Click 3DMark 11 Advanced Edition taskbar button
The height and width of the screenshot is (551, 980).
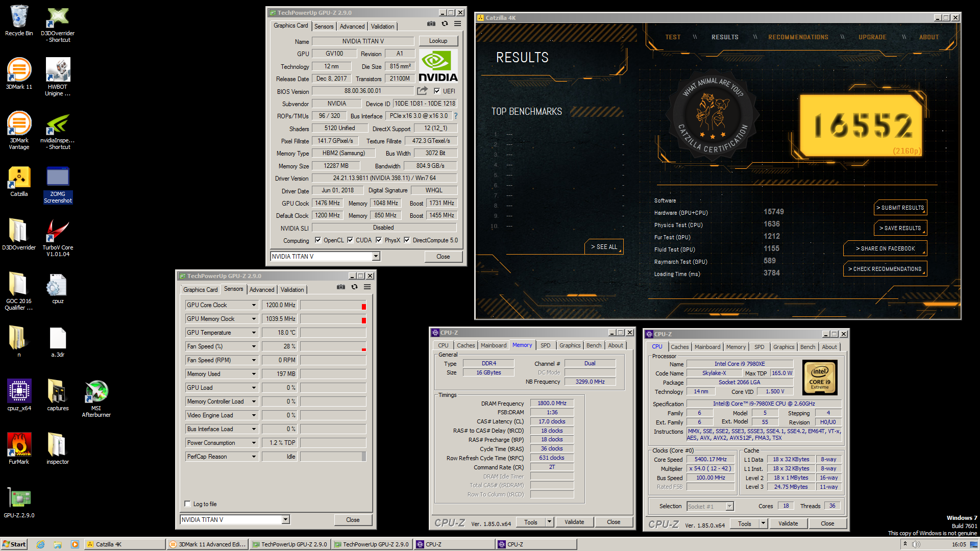[208, 544]
